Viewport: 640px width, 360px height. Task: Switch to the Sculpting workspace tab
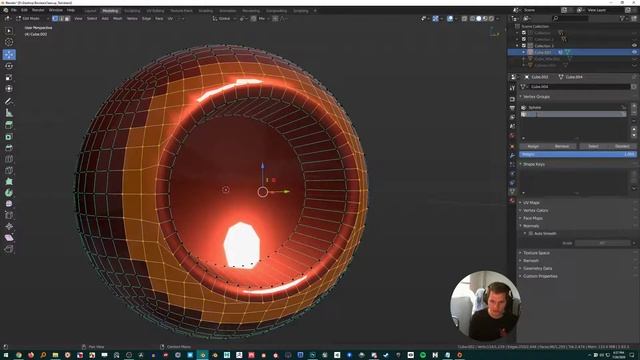click(132, 11)
